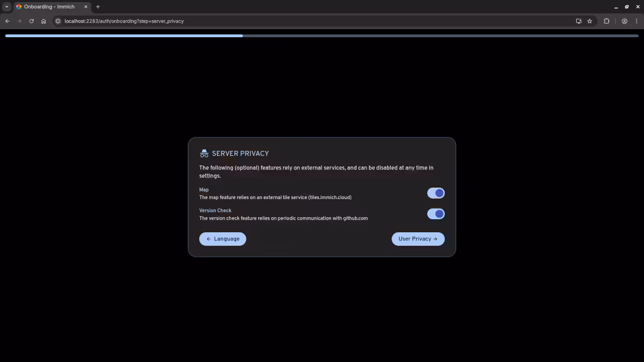Image resolution: width=644 pixels, height=362 pixels.
Task: Proceed to User Privacy
Action: coord(418,238)
